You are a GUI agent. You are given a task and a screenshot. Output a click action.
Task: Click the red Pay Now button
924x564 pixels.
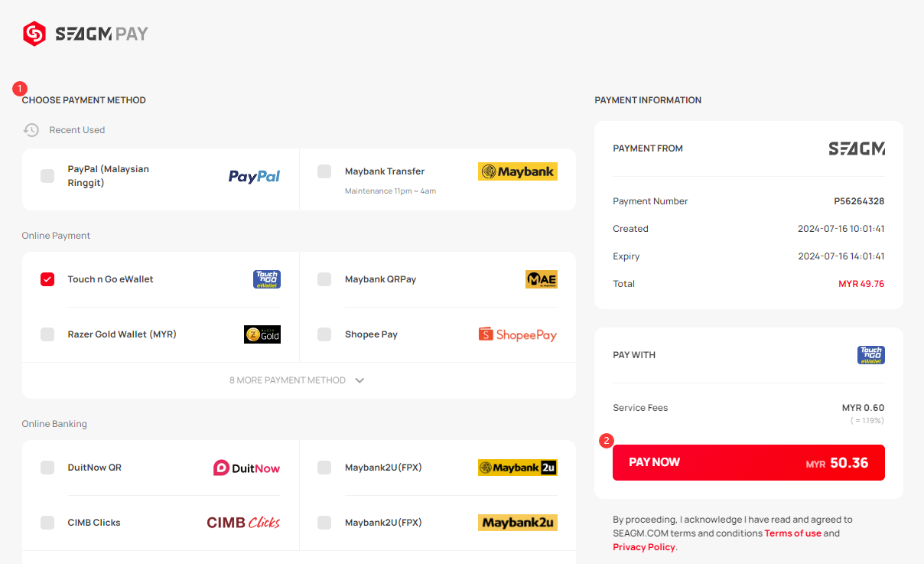point(749,463)
